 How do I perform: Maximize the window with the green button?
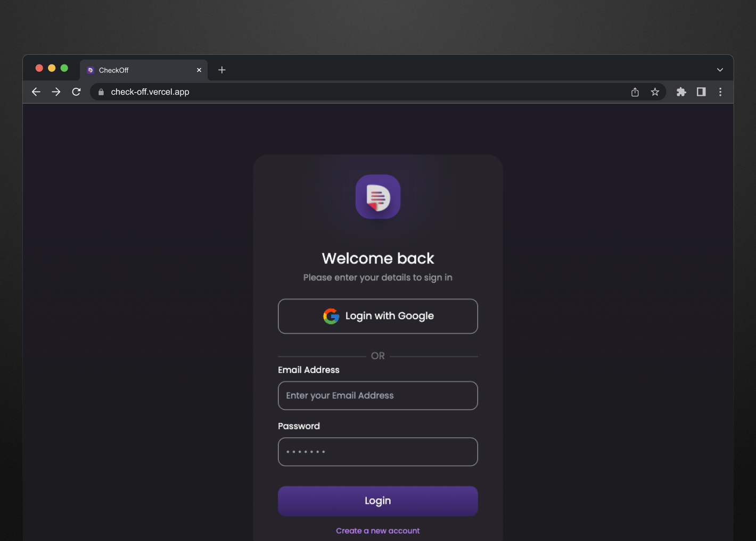click(64, 68)
